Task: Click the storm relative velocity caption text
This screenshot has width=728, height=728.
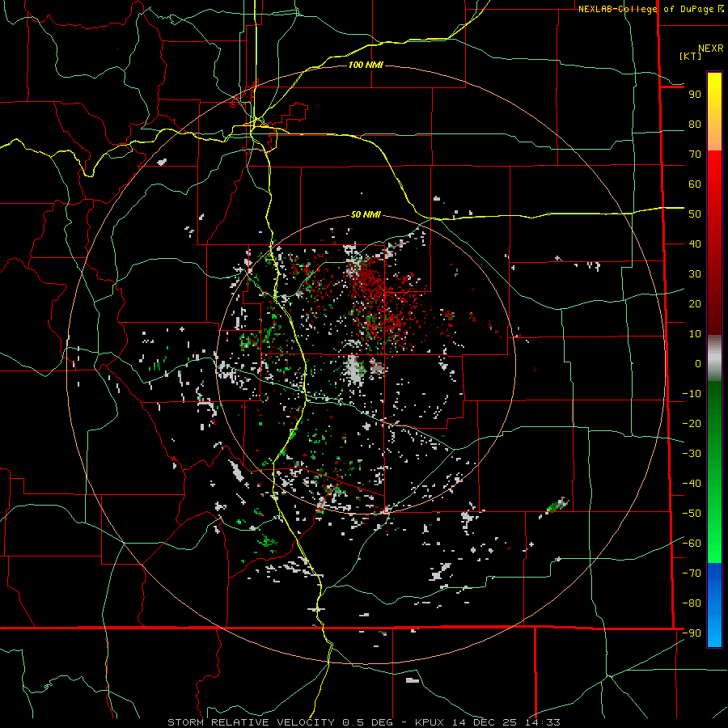Action: coord(364,722)
